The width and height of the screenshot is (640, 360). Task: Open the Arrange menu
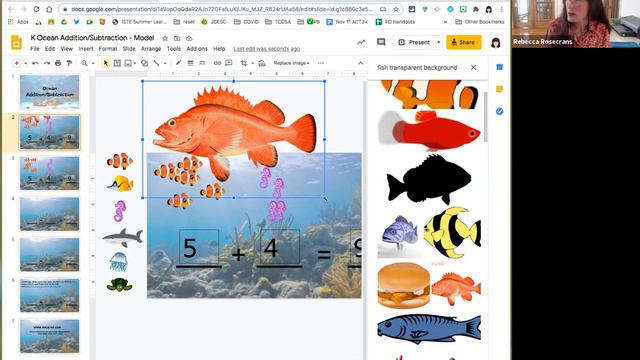pos(151,49)
